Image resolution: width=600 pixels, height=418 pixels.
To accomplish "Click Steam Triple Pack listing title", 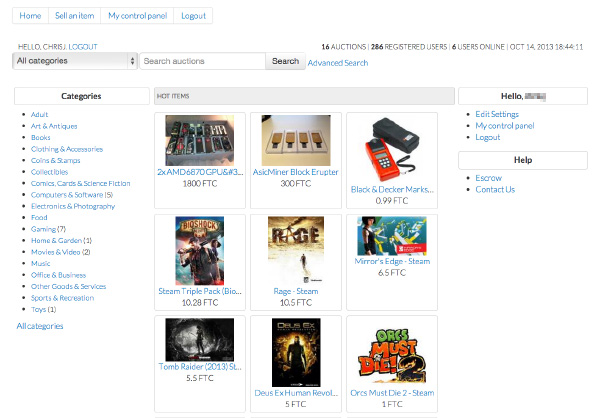I will coord(200,291).
